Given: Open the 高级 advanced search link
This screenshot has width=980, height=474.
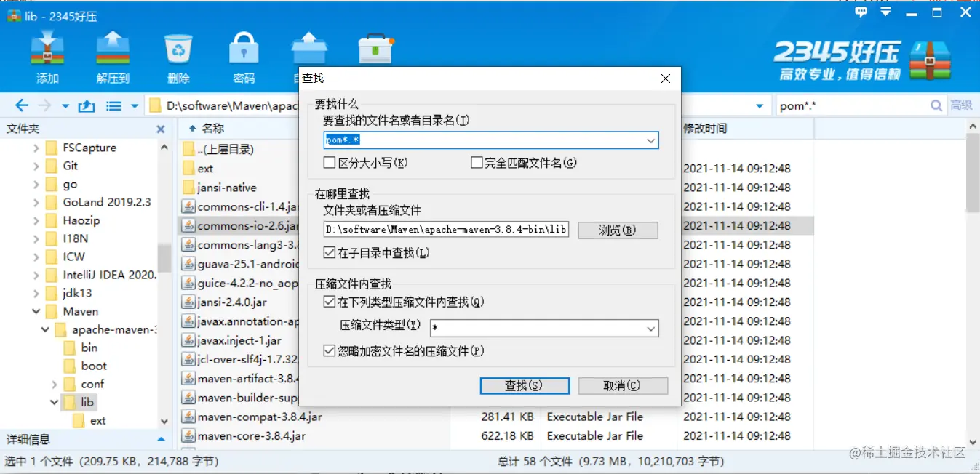Looking at the screenshot, I should click(x=962, y=105).
